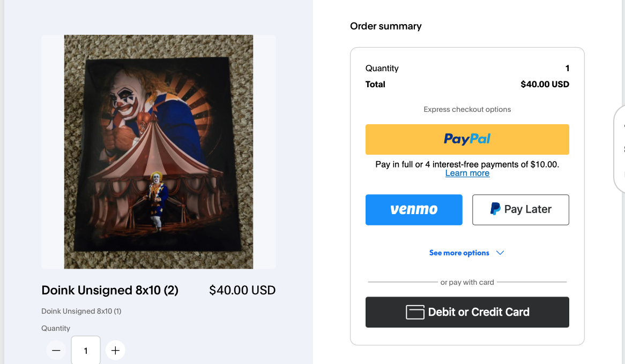This screenshot has height=364, width=625.
Task: Open the See more options link
Action: (459, 253)
